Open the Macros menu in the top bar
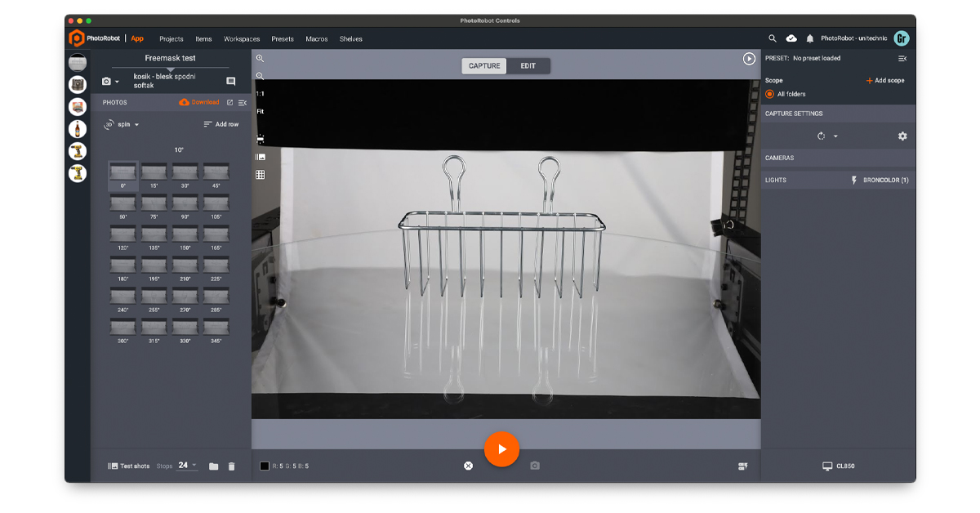 [x=318, y=38]
